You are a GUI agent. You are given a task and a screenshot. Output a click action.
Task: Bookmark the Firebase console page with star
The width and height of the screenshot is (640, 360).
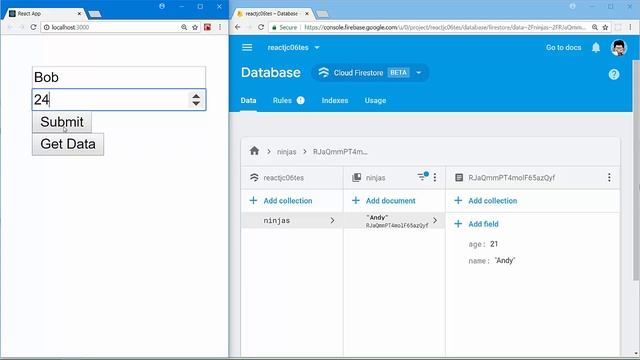click(605, 27)
